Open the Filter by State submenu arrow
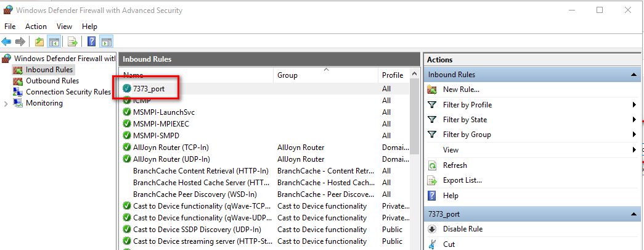 (634, 120)
